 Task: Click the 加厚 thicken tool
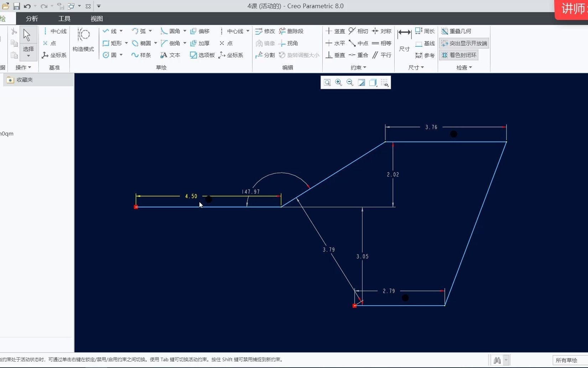[200, 43]
